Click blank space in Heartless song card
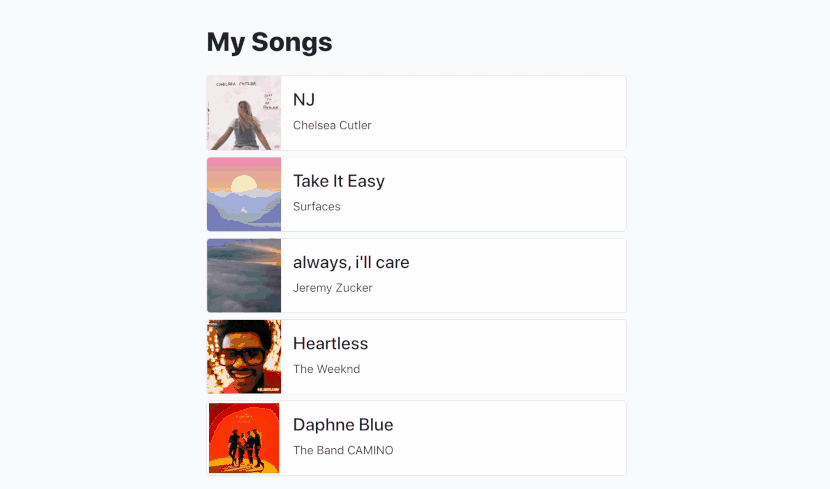830x489 pixels. click(503, 357)
